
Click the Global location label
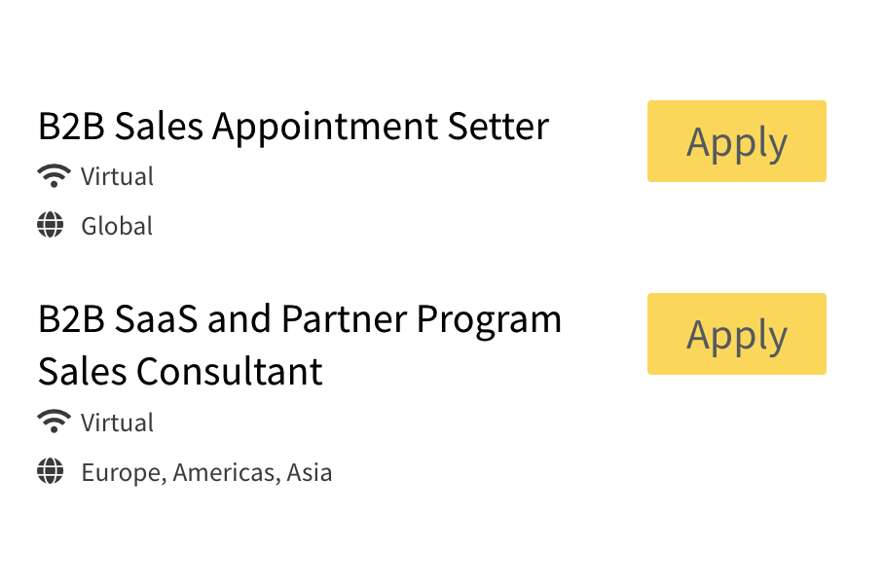117,227
